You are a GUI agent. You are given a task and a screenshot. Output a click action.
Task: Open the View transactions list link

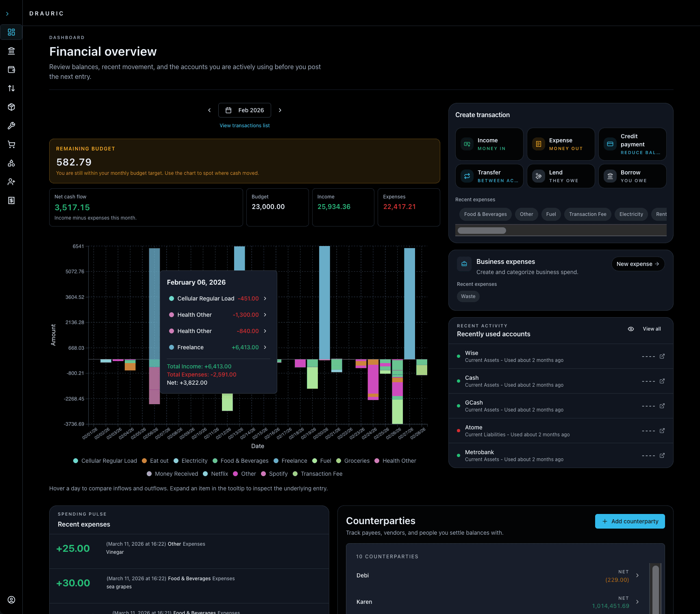coord(244,125)
